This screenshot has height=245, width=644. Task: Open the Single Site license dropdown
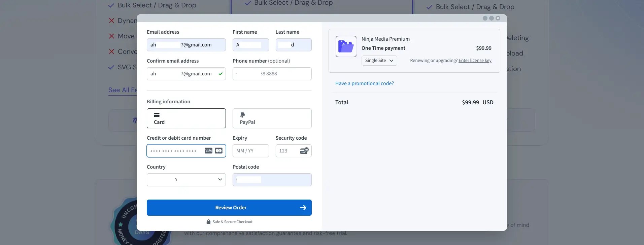click(379, 61)
